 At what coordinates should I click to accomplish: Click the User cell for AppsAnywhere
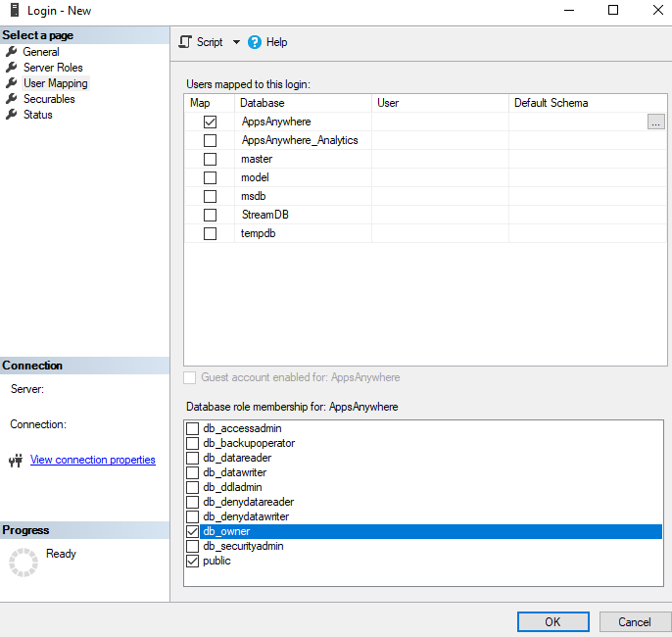tap(440, 122)
